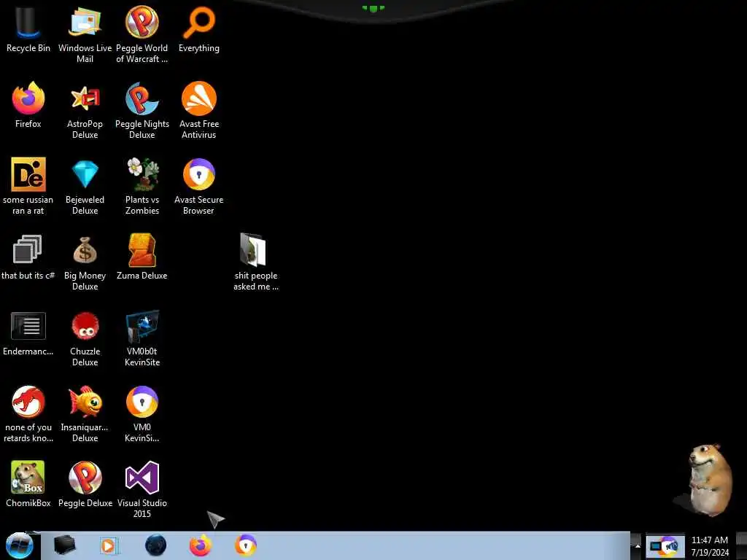Open ChomikBox desktop icon
The width and height of the screenshot is (747, 560).
pos(28,484)
